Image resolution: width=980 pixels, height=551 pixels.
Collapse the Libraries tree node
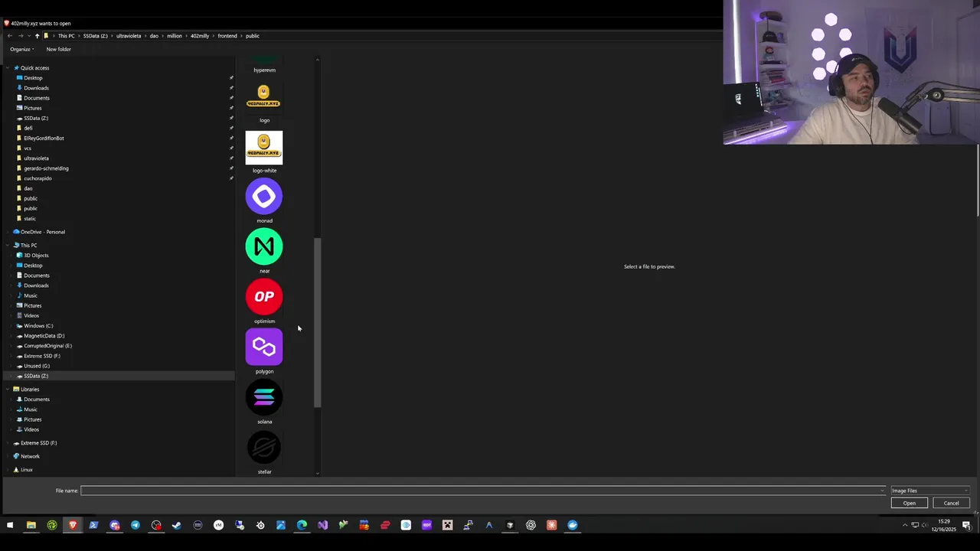pos(8,390)
